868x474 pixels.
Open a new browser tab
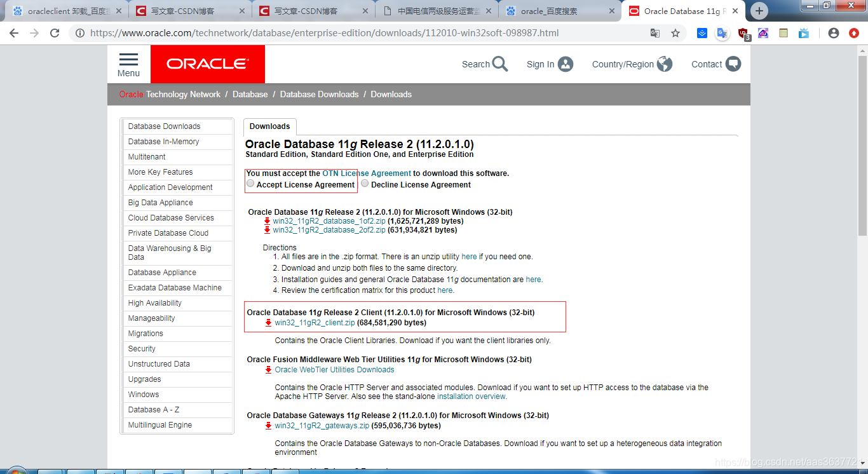[759, 11]
